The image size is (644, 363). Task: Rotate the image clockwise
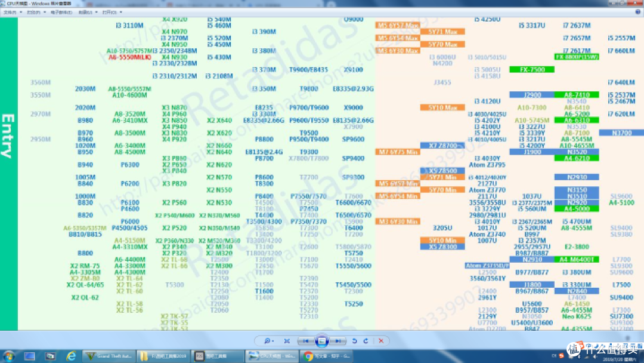tap(366, 341)
